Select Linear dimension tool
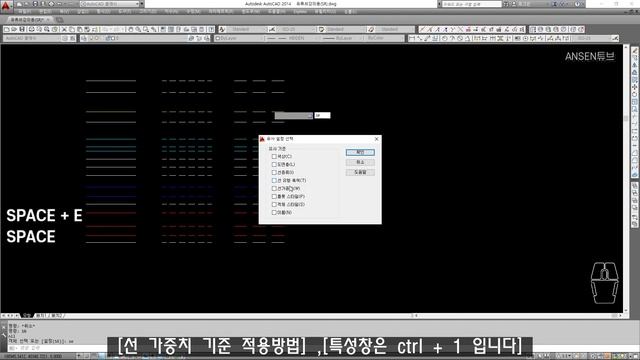Image resolution: width=640 pixels, height=360 pixels. [411, 38]
